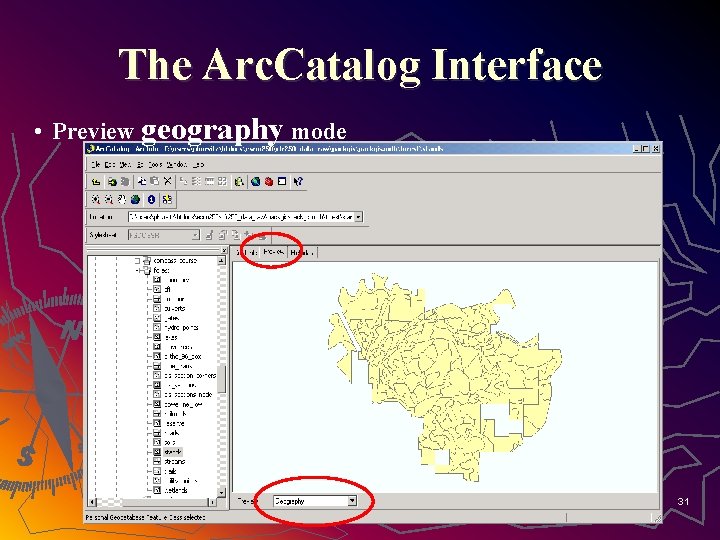This screenshot has width=720, height=540.
Task: Click the status bar selection text
Action: click(x=146, y=518)
